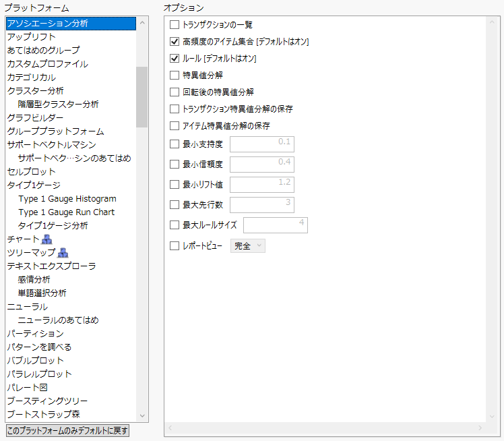This screenshot has width=504, height=441.
Task: Click the blue icon next to チャート
Action: [47, 239]
